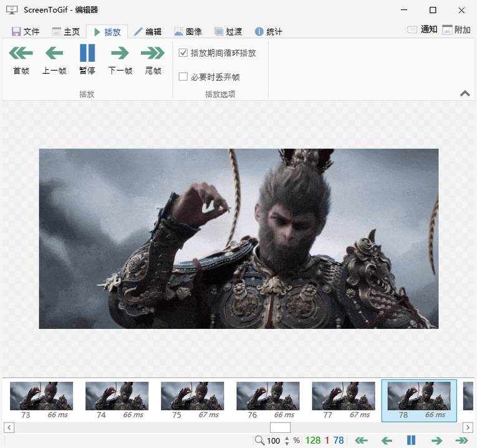
Task: Click selected frame count 1
Action: [x=327, y=441]
